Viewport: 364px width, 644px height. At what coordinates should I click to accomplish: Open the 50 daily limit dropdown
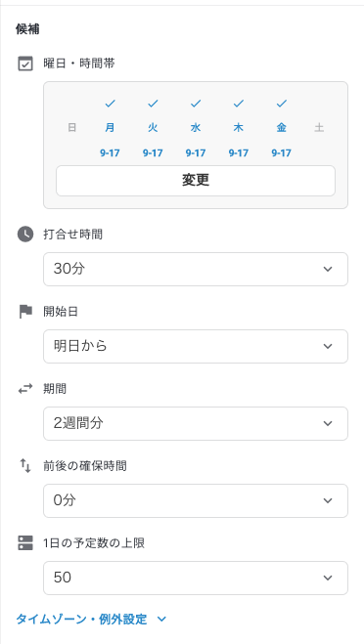coord(196,578)
